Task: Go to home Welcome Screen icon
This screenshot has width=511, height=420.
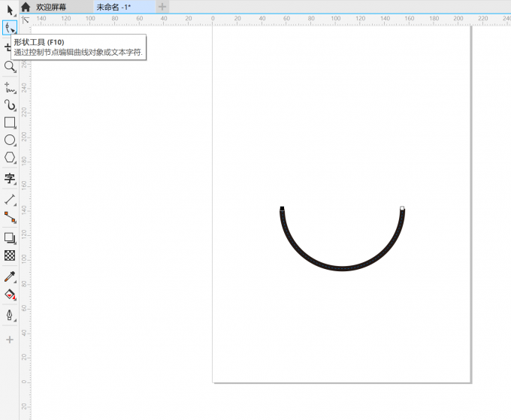Action: (x=26, y=7)
